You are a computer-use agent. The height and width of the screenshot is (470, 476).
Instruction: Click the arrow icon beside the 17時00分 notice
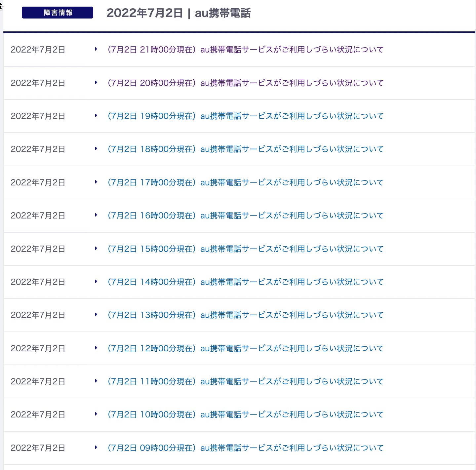[x=96, y=182]
